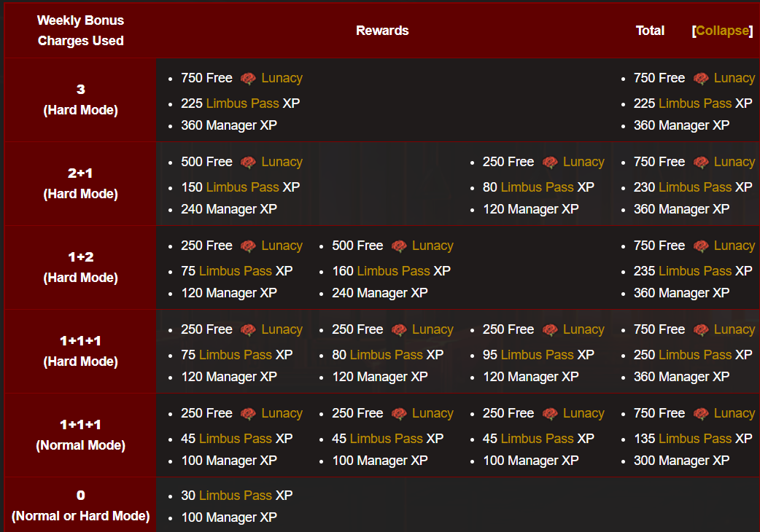Click Lunacy icon in third Normal Mode reward cell
The width and height of the screenshot is (760, 532).
point(550,413)
